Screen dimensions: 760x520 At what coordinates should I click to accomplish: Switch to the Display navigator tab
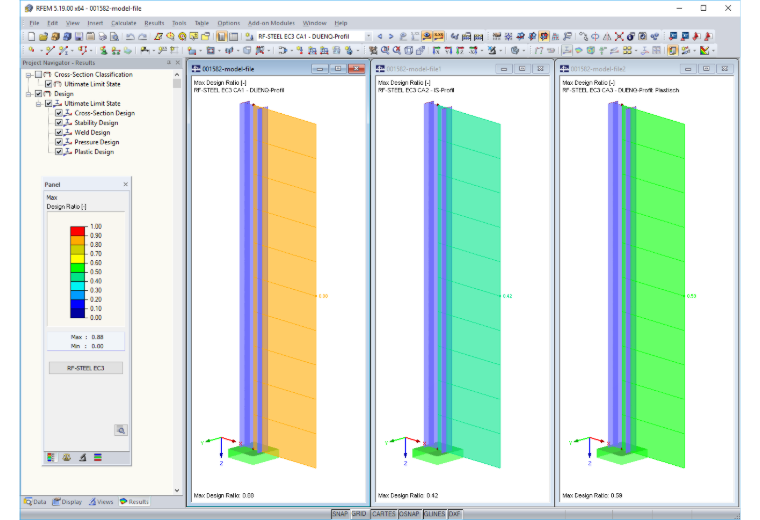coord(67,502)
